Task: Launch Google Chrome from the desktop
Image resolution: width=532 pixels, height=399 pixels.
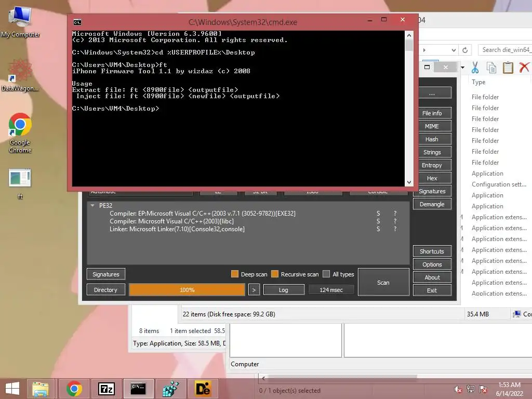Action: coord(20,132)
